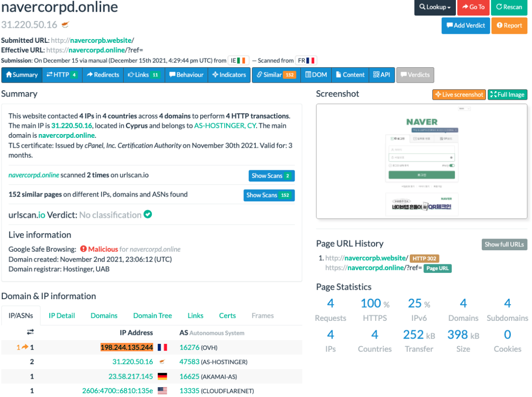Image resolution: width=532 pixels, height=397 pixels.
Task: Click the greyed Verdicts tab
Action: pos(415,75)
